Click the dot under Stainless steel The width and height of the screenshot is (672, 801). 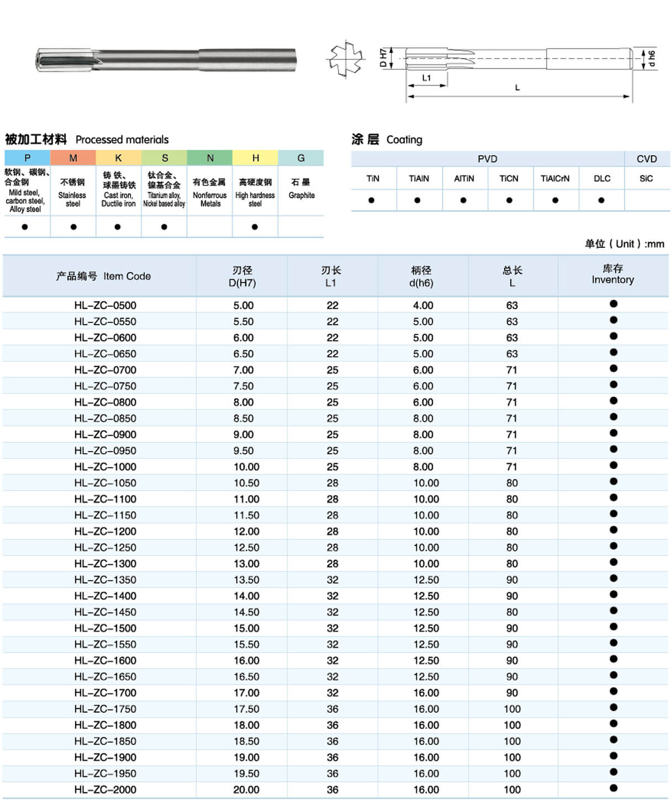(x=73, y=227)
